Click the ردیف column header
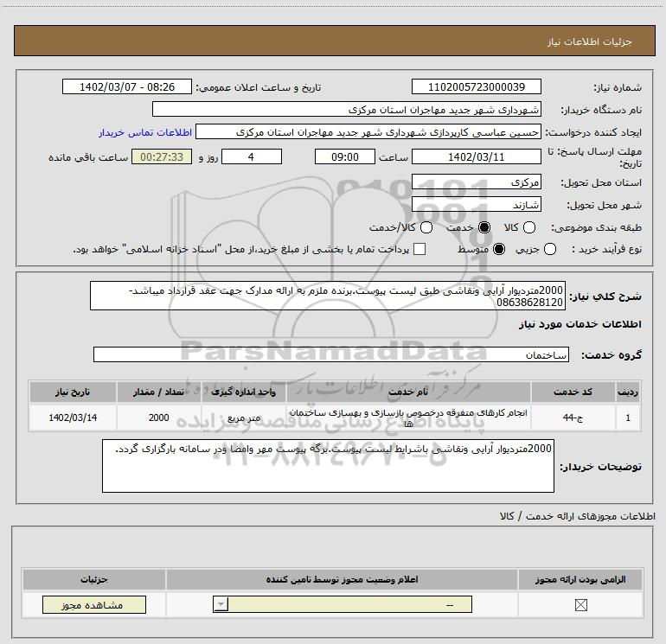Image resolution: width=666 pixels, height=644 pixels. pos(628,392)
